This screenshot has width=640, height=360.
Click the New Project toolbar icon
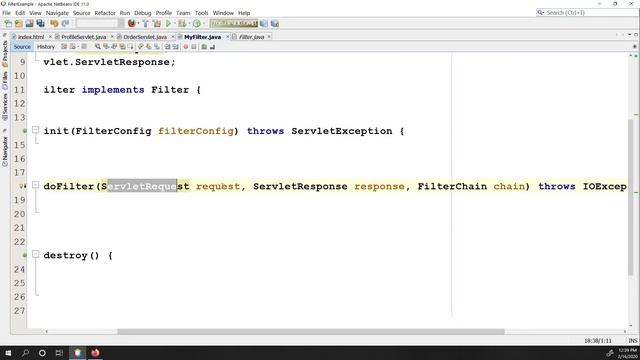pyautogui.click(x=19, y=24)
